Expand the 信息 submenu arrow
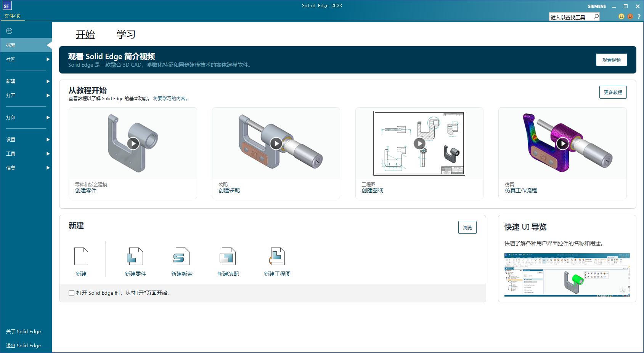 [x=48, y=168]
